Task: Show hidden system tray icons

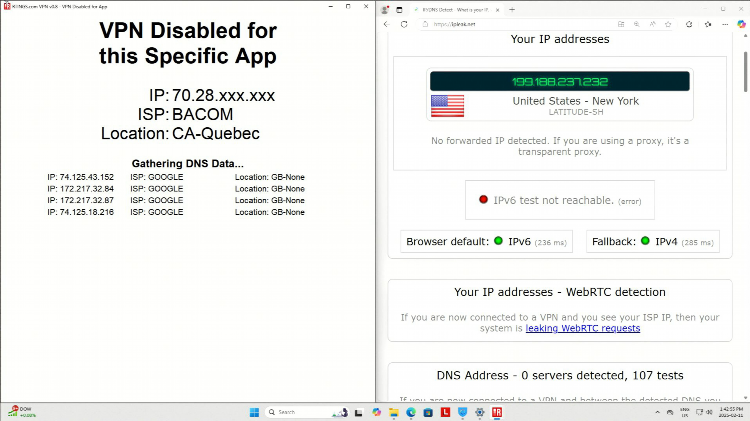Action: point(657,412)
